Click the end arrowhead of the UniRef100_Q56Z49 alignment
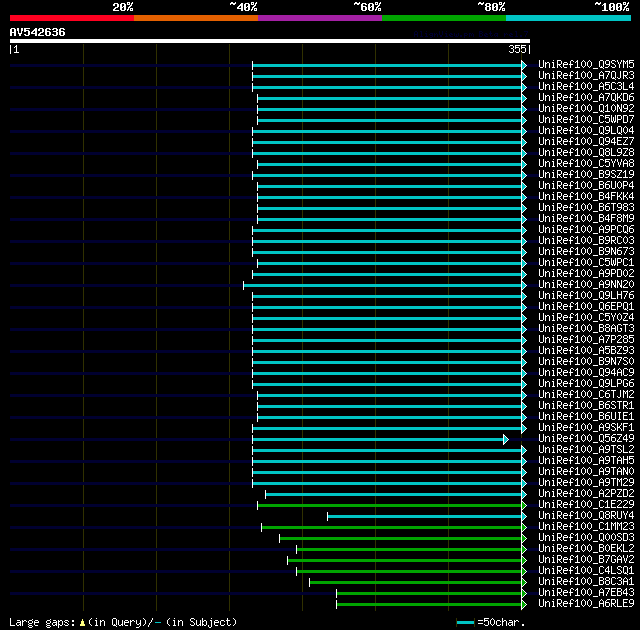Image resolution: width=640 pixels, height=630 pixels. pyautogui.click(x=506, y=439)
